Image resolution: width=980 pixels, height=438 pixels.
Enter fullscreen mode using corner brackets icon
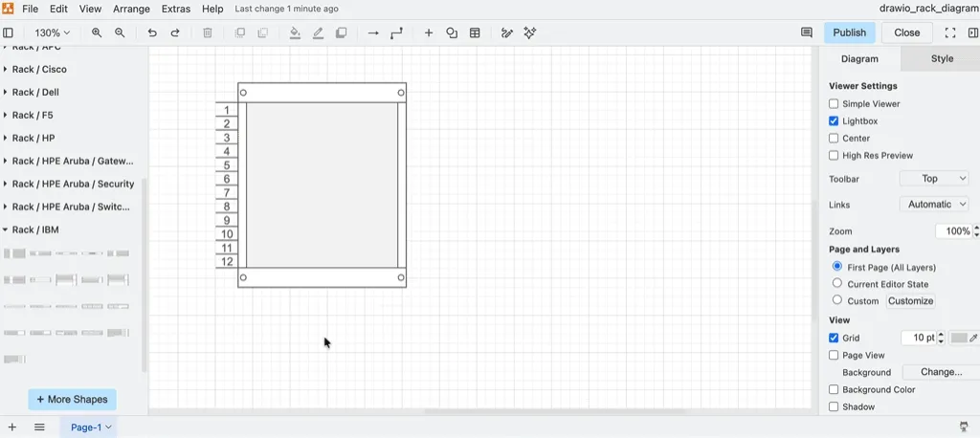pos(950,33)
